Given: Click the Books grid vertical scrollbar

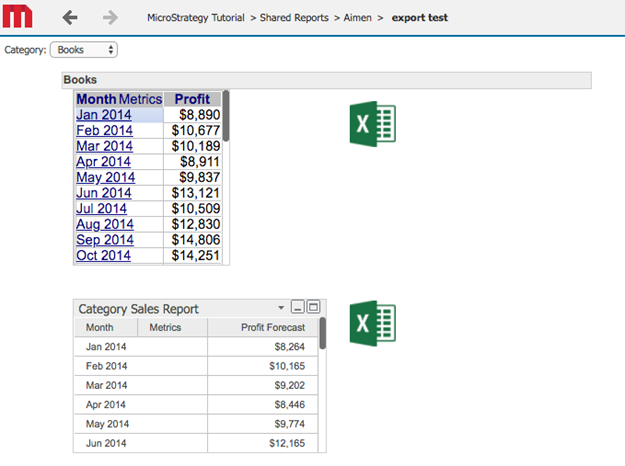Looking at the screenshot, I should [x=226, y=115].
